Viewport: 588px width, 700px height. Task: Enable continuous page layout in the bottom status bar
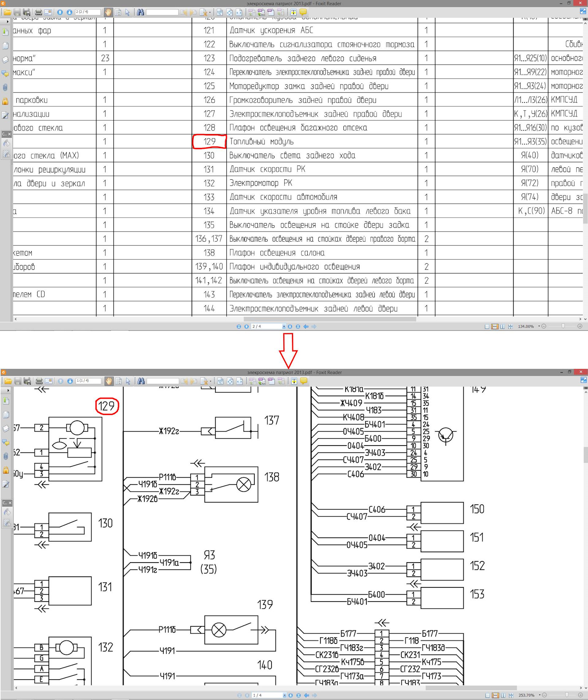point(495,695)
